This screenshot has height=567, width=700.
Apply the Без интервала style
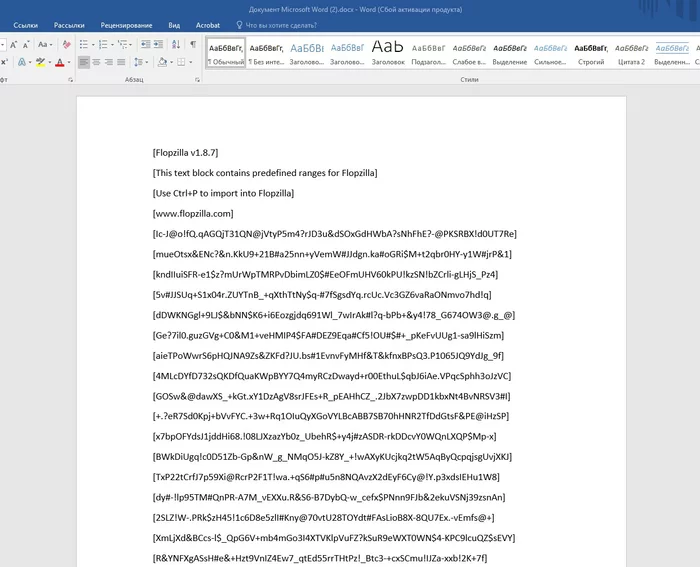tap(266, 53)
